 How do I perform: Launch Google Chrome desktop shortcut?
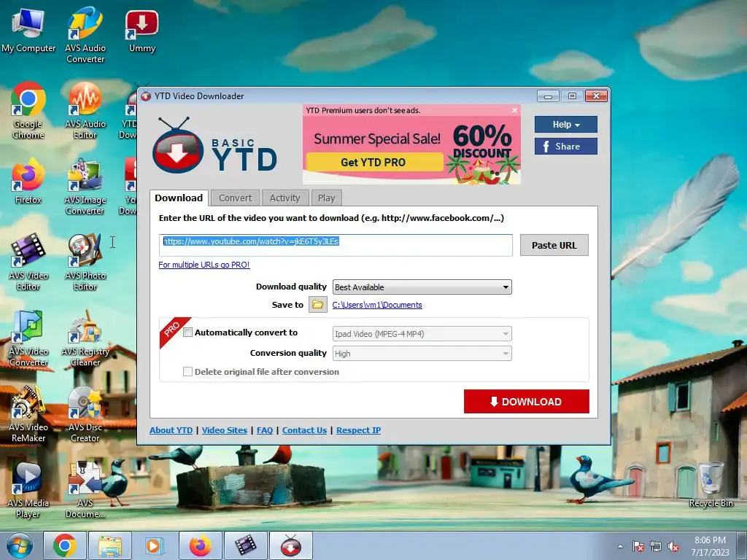28,111
